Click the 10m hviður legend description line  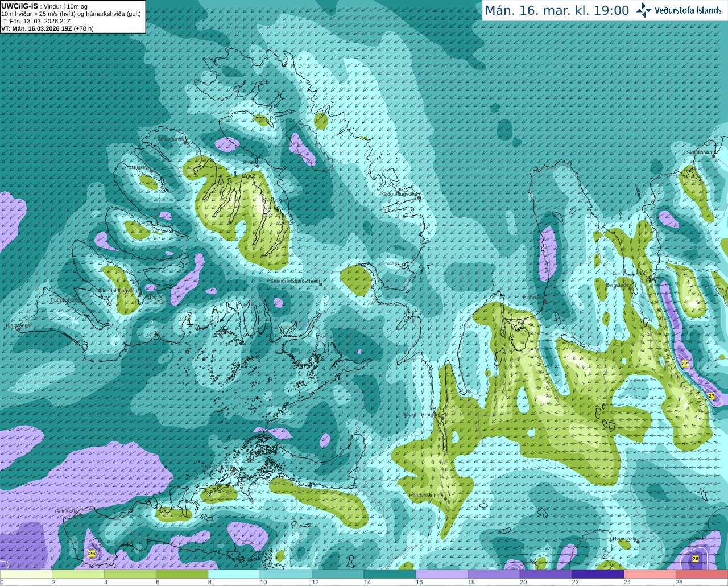click(x=71, y=14)
